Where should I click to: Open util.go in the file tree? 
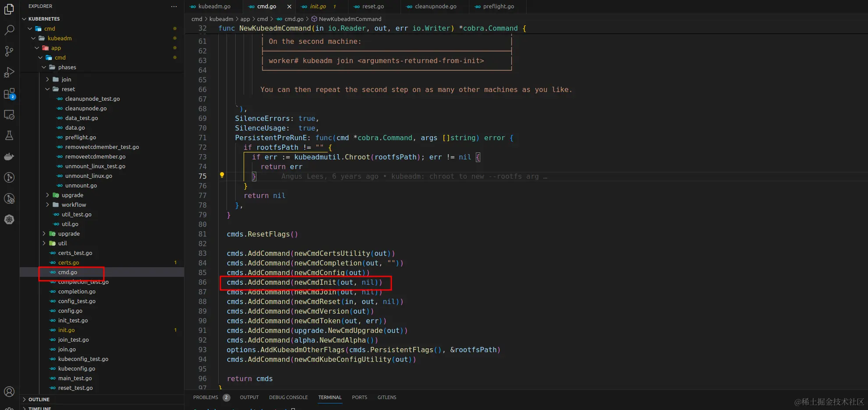click(x=70, y=224)
